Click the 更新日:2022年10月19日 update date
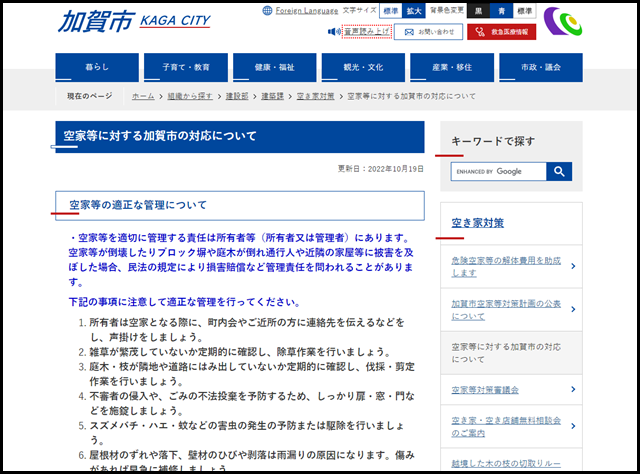640x474 pixels. coord(380,169)
